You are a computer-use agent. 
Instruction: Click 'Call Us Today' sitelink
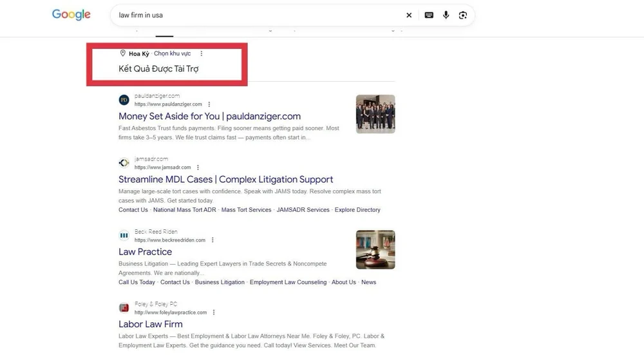click(x=137, y=282)
